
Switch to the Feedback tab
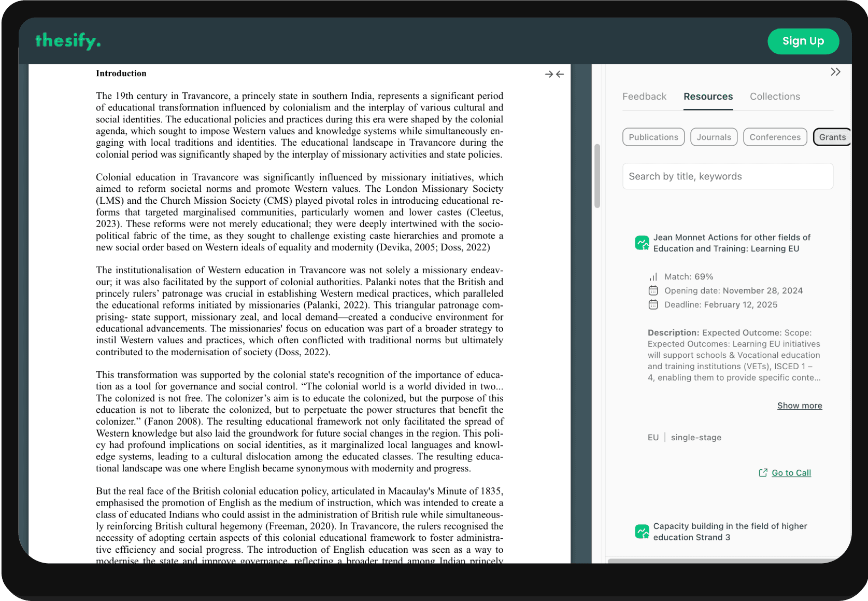pyautogui.click(x=644, y=96)
